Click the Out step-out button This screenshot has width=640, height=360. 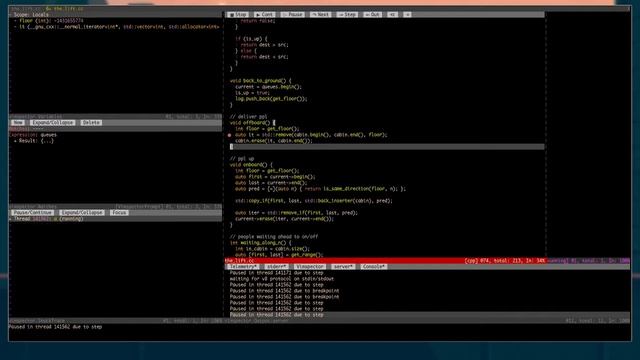point(372,14)
